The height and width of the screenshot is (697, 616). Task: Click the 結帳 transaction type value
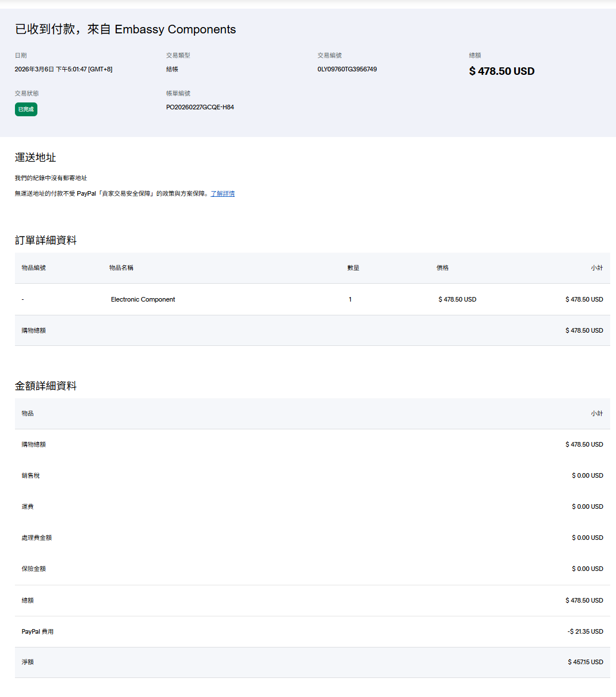(x=172, y=69)
